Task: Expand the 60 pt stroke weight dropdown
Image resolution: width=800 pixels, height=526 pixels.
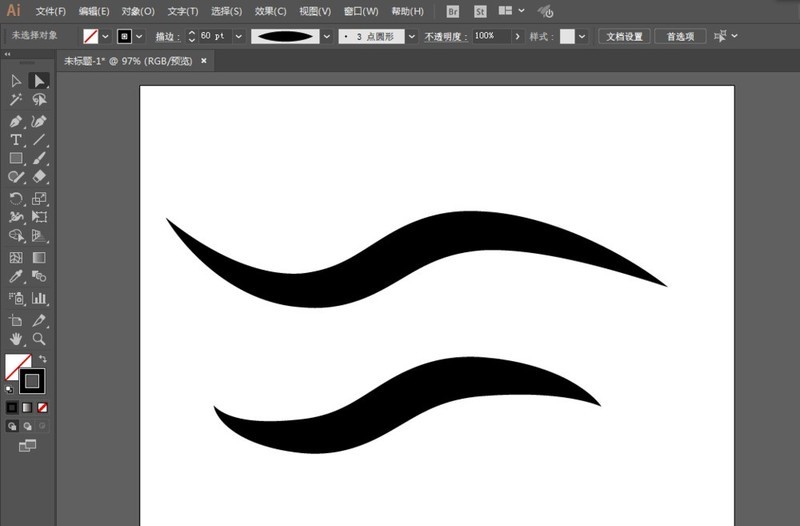Action: 238,36
